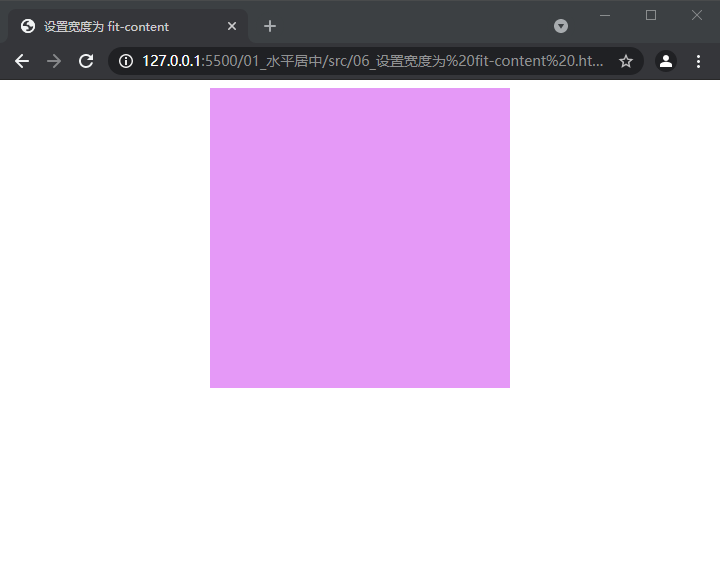Open Chrome's three-dot menu
The image size is (720, 583).
coord(698,61)
